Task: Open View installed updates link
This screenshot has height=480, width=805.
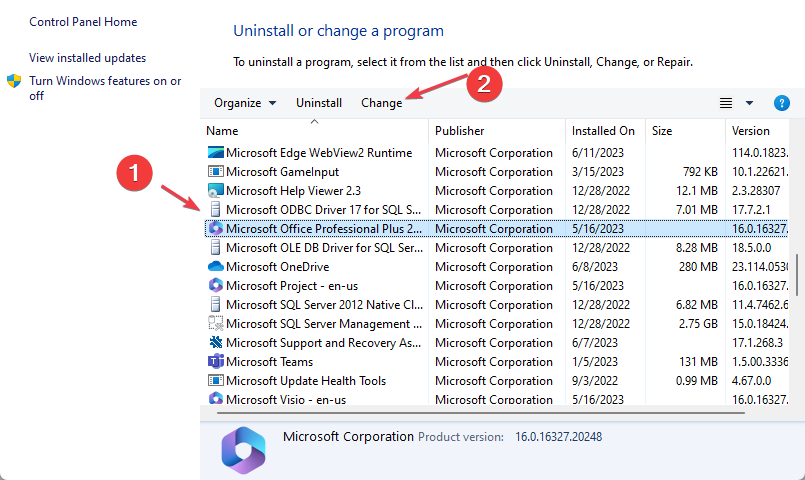Action: tap(87, 58)
